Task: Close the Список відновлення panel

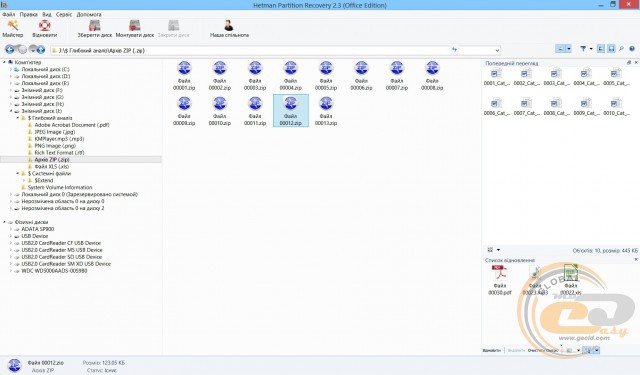Action: tap(636, 260)
